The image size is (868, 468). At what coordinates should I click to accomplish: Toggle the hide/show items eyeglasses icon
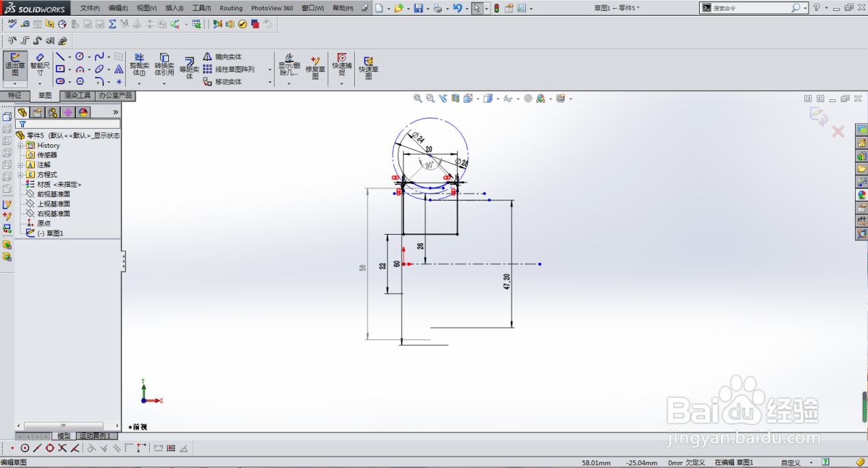(509, 98)
